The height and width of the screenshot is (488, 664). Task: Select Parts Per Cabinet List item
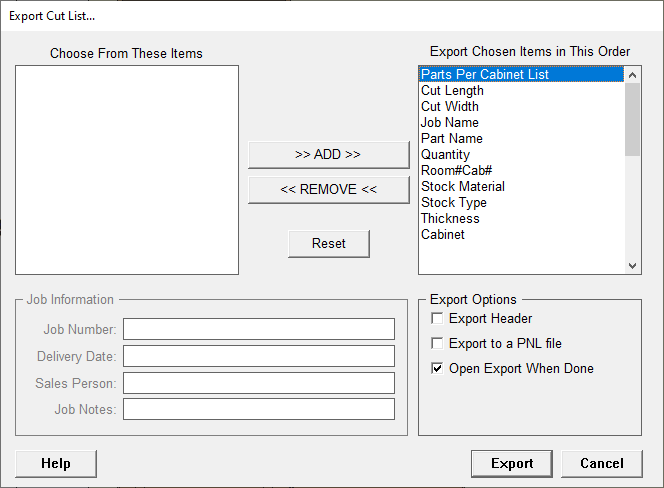point(485,75)
